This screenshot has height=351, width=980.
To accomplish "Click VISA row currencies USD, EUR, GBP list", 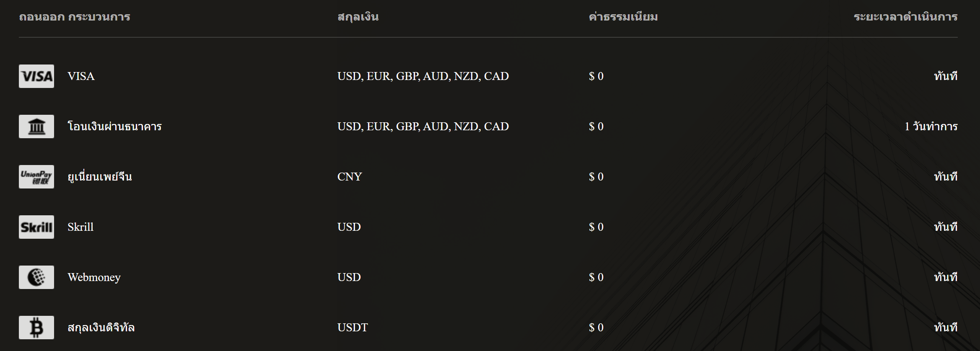I will click(x=423, y=76).
